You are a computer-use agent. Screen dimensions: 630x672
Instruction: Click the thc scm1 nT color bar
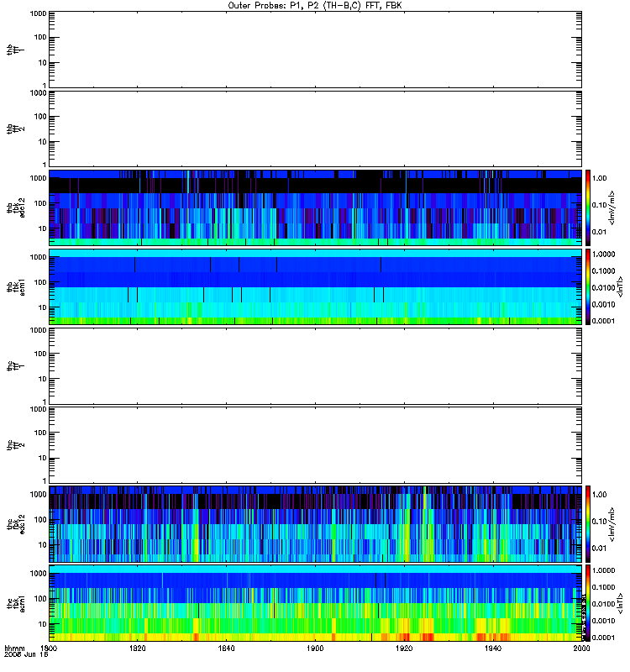(588, 603)
